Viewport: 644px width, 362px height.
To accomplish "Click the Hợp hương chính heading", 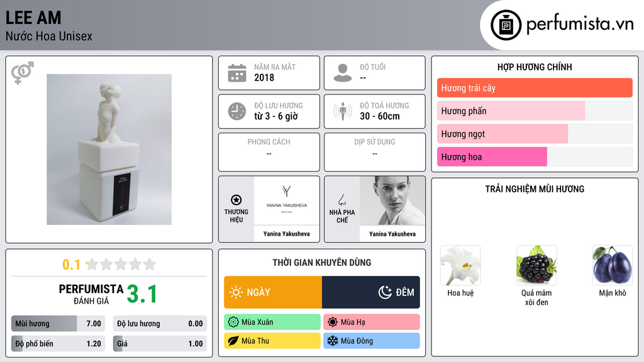I will [535, 67].
